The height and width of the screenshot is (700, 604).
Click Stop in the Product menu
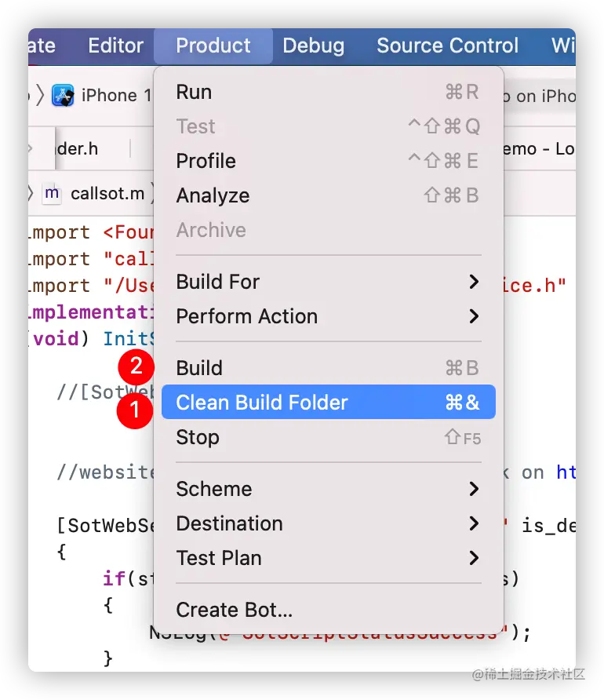click(x=329, y=437)
